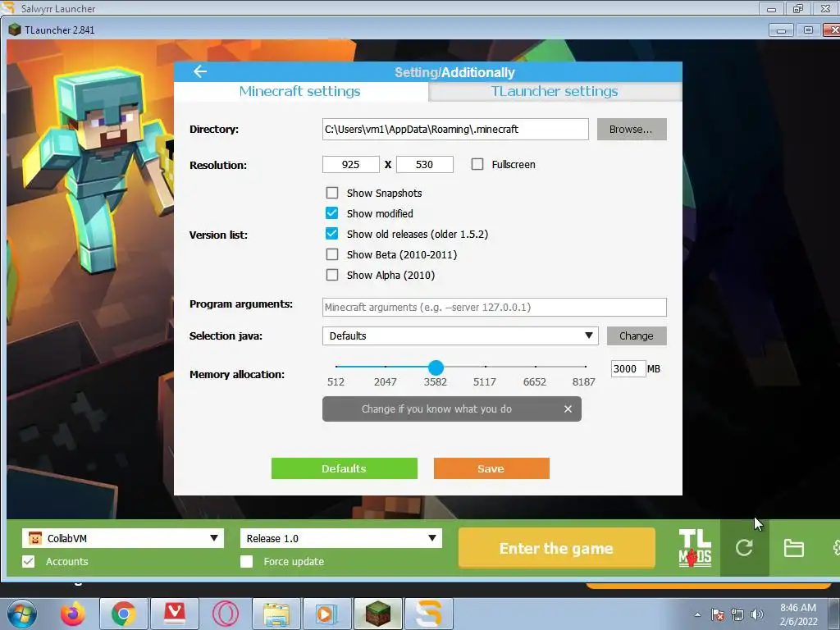Image resolution: width=840 pixels, height=630 pixels.
Task: Click the memory 3000 MB field
Action: pyautogui.click(x=628, y=368)
